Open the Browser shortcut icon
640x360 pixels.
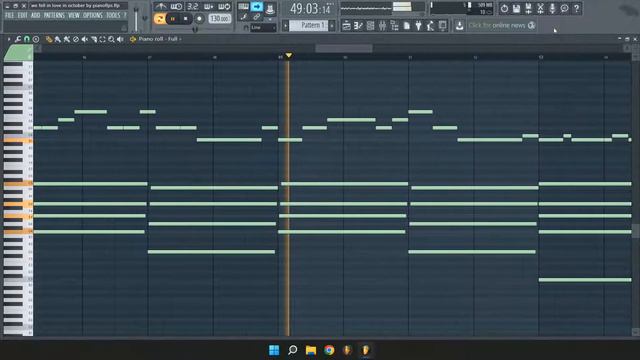click(394, 26)
